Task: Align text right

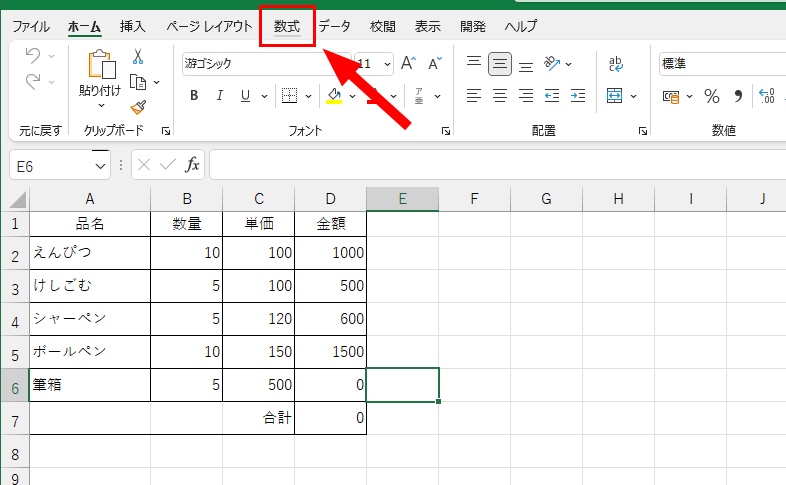Action: [x=526, y=95]
